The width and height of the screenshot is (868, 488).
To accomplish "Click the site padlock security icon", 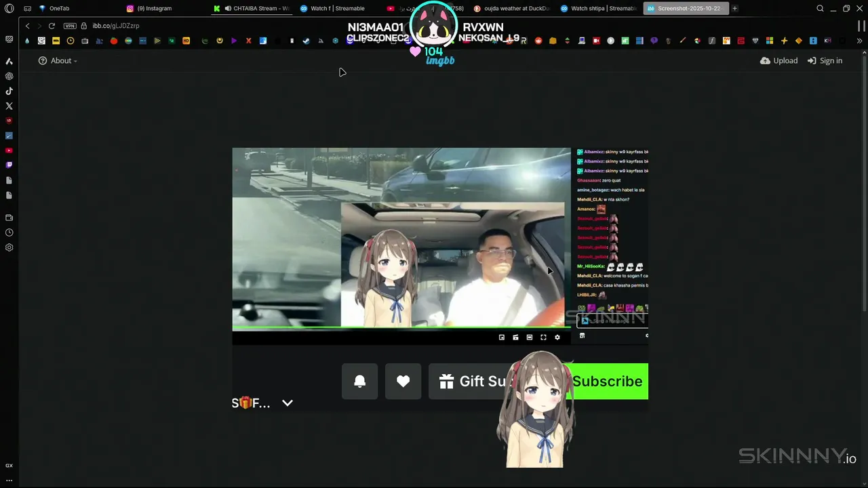I will (84, 26).
